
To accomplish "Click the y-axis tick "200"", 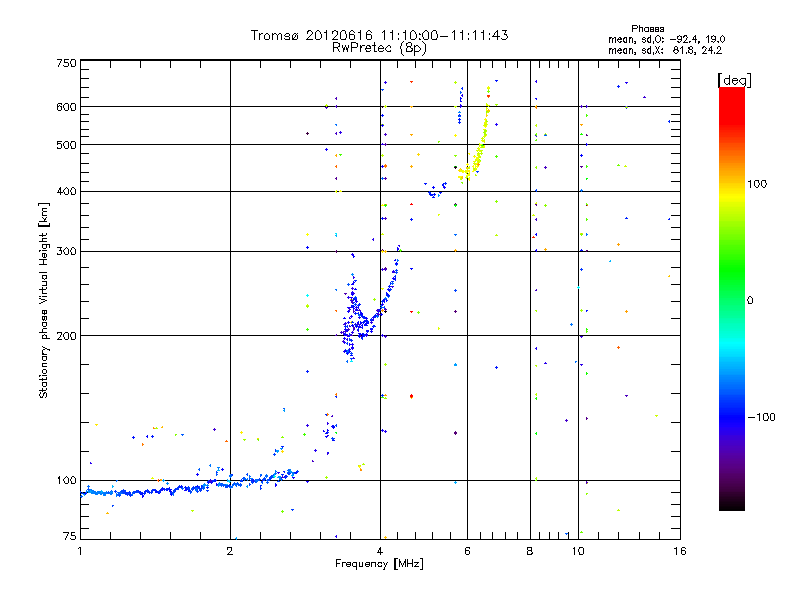I will coord(66,336).
